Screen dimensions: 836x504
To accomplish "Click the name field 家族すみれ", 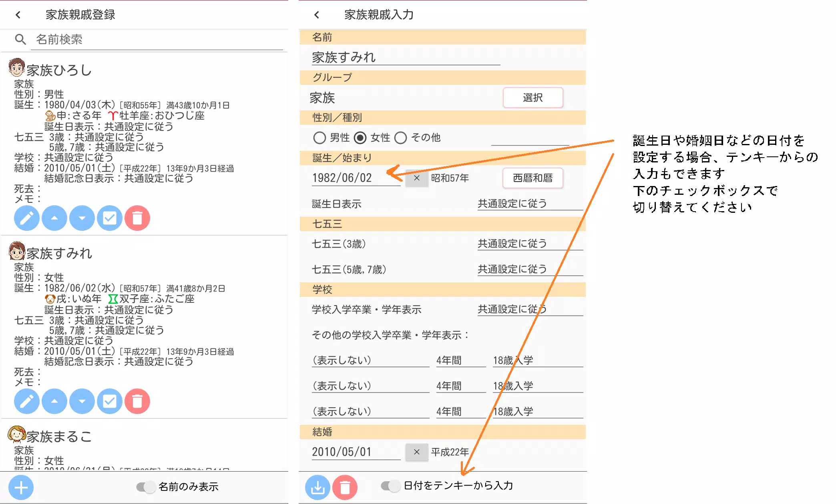I will click(x=406, y=57).
